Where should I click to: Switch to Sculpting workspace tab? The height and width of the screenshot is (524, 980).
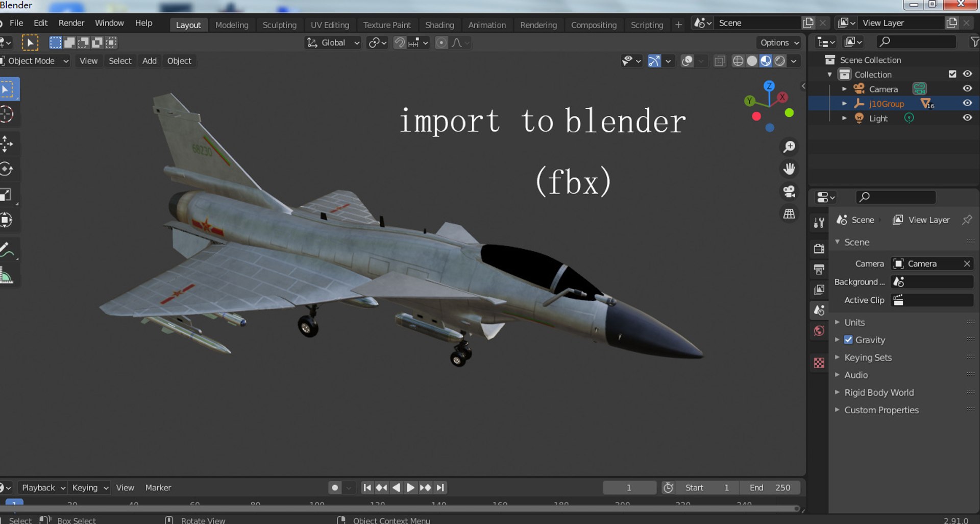(279, 25)
